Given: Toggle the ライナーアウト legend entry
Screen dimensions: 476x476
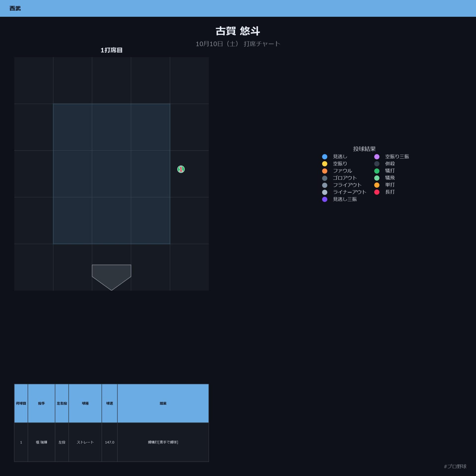Looking at the screenshot, I should [344, 192].
